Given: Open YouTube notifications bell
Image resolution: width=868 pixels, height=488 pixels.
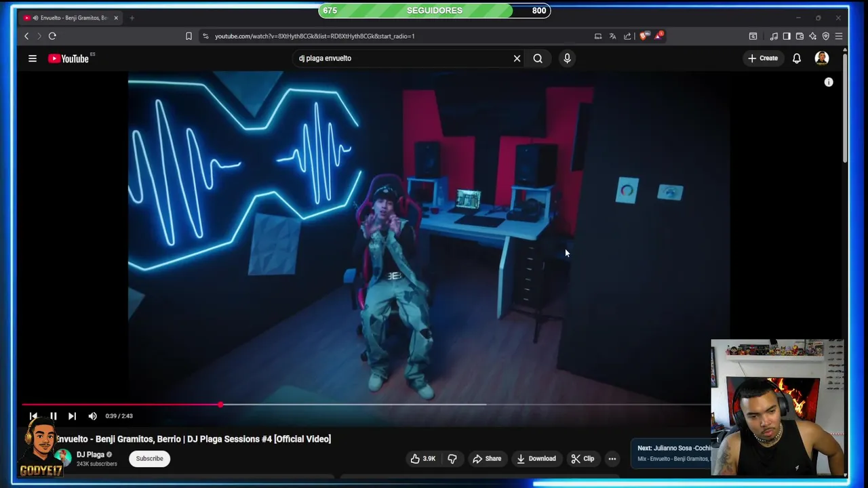Looking at the screenshot, I should (x=797, y=58).
